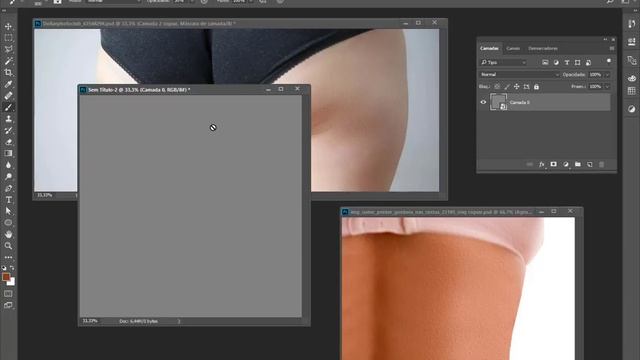
Task: Select the Camada 0 layer thumbnail
Action: coord(498,102)
